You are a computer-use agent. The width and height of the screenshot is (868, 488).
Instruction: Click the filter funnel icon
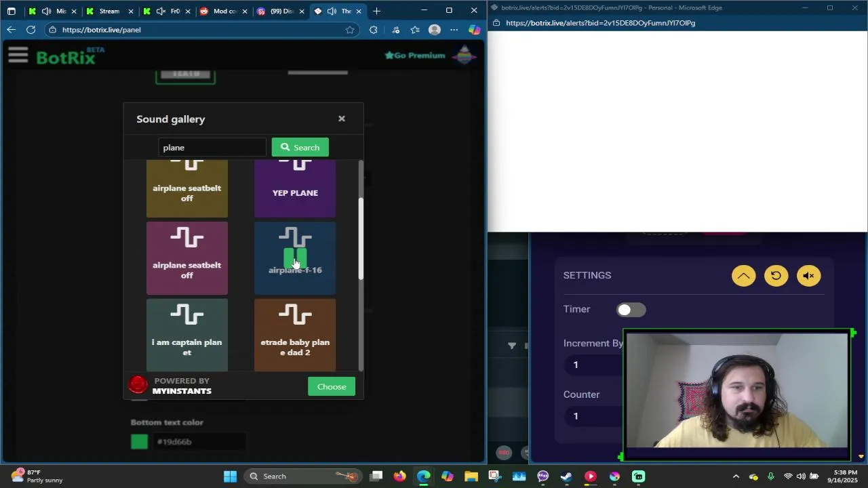(512, 346)
